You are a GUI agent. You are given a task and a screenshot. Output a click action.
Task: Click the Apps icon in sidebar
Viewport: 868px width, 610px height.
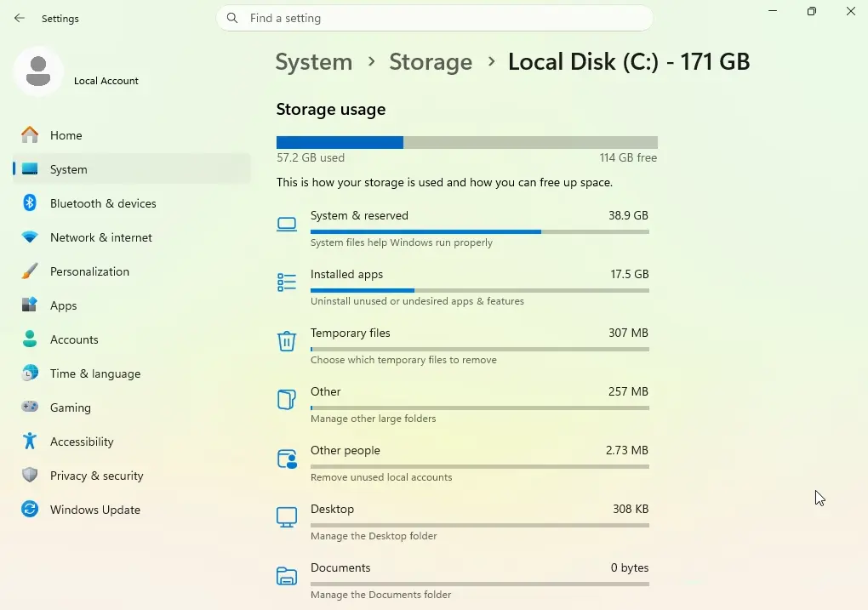[30, 305]
